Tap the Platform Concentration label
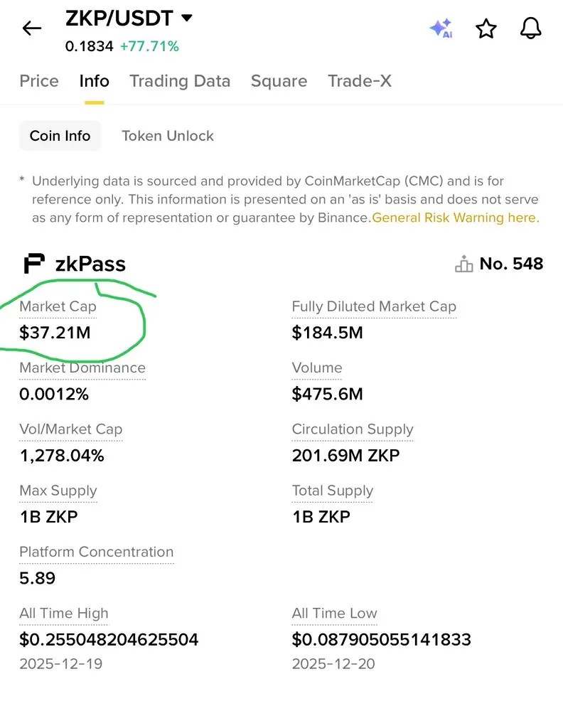 [96, 552]
